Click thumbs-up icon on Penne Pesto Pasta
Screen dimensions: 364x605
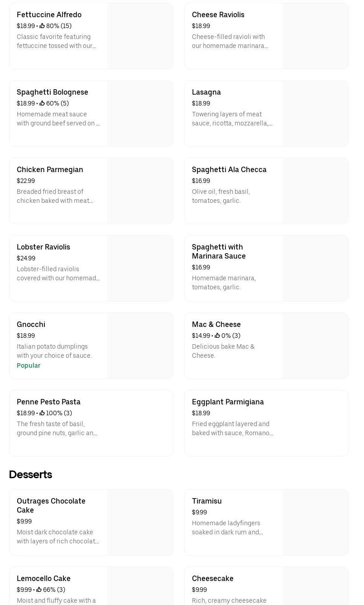coord(42,413)
